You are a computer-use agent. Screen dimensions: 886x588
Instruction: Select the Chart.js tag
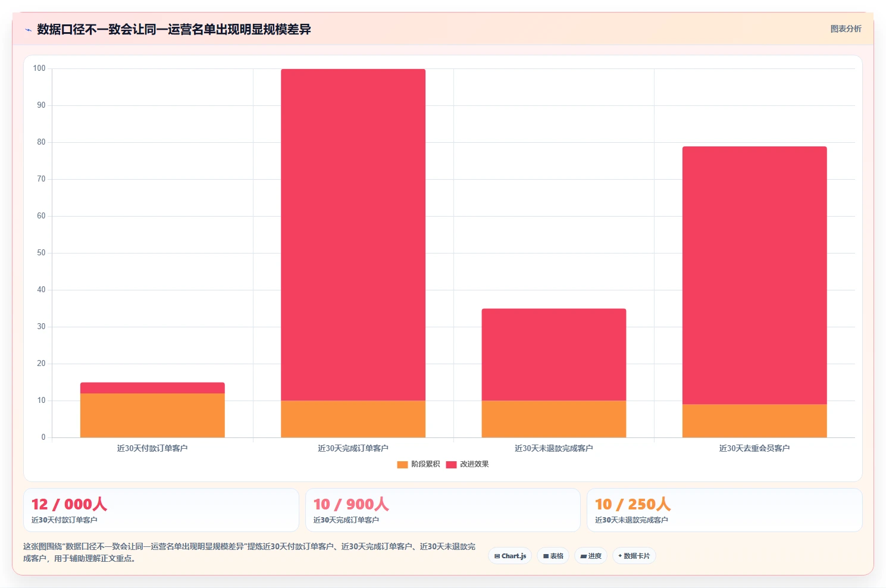click(510, 556)
